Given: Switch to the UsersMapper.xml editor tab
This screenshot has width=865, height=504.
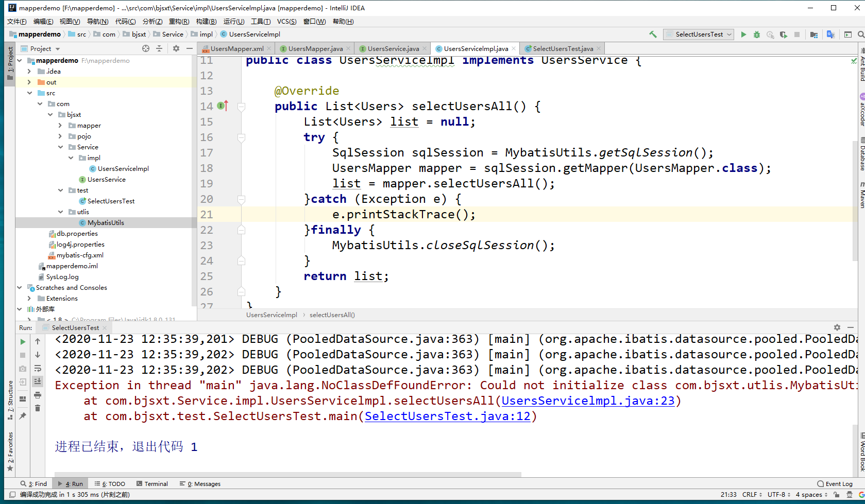Looking at the screenshot, I should tap(236, 48).
